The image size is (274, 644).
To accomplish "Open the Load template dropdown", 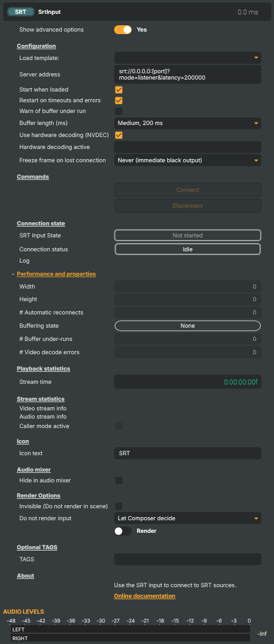I will tap(188, 58).
